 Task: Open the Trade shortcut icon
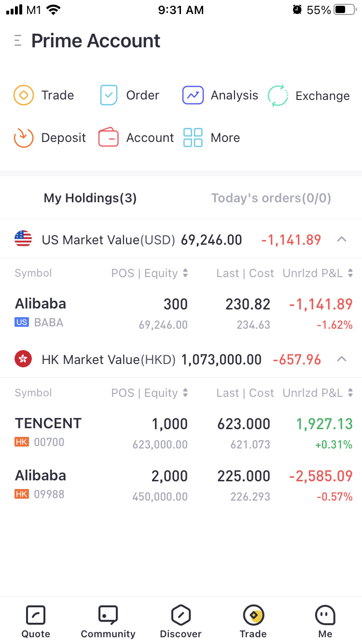[x=23, y=95]
